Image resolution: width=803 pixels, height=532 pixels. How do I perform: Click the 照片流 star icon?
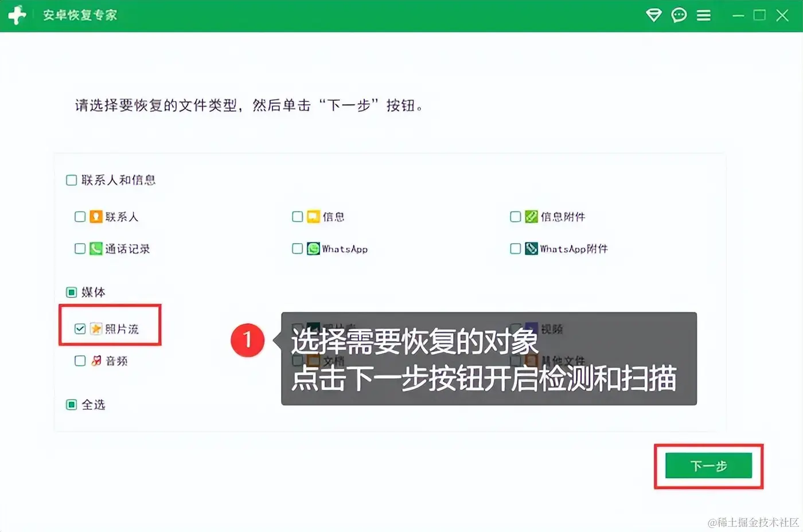(x=96, y=329)
